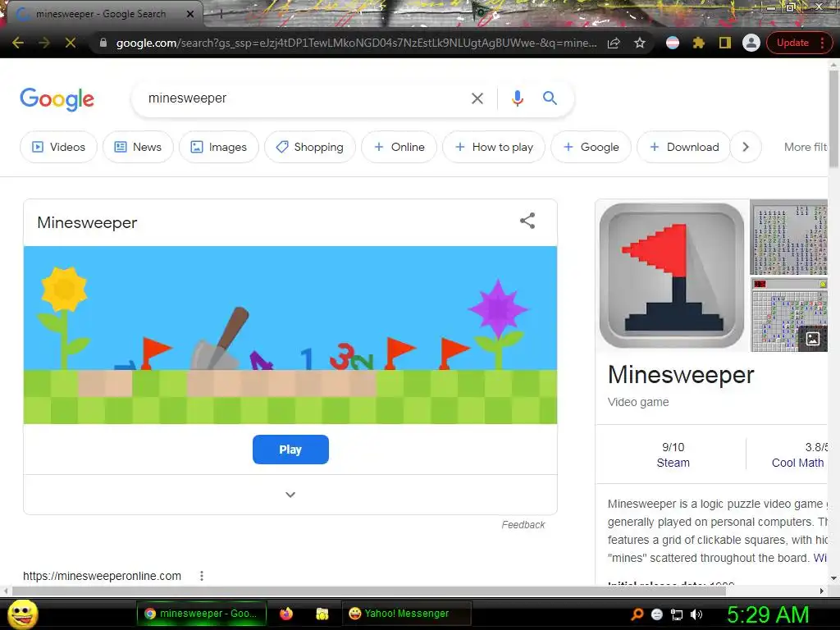Switch to minesweeper Chrome taskbar item
This screenshot has height=630, width=840.
202,614
